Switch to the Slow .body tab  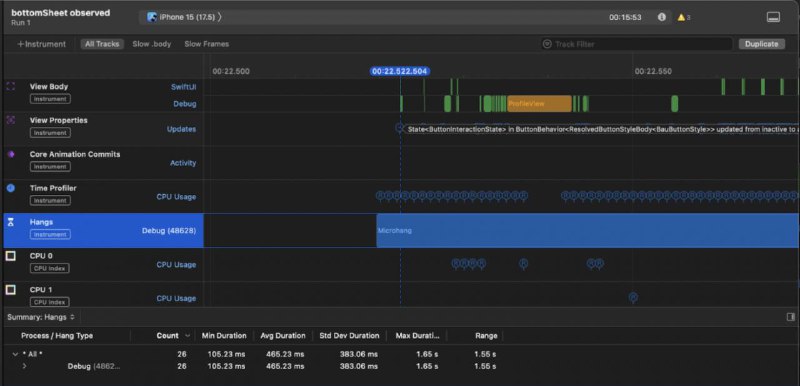pos(152,44)
